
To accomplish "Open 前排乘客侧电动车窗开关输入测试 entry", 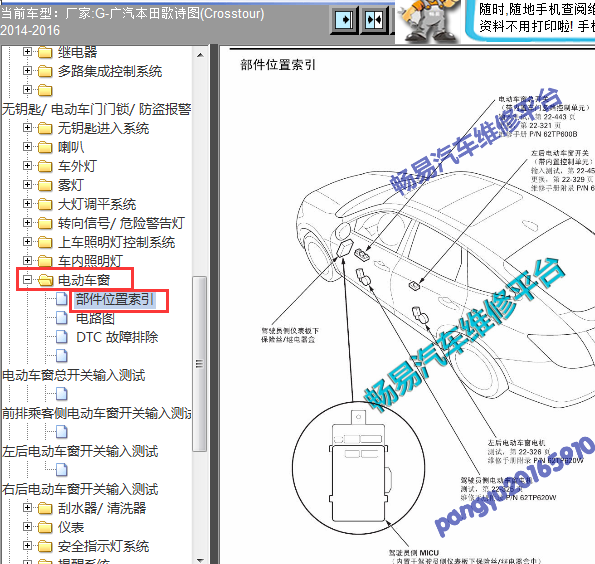I will (96, 413).
